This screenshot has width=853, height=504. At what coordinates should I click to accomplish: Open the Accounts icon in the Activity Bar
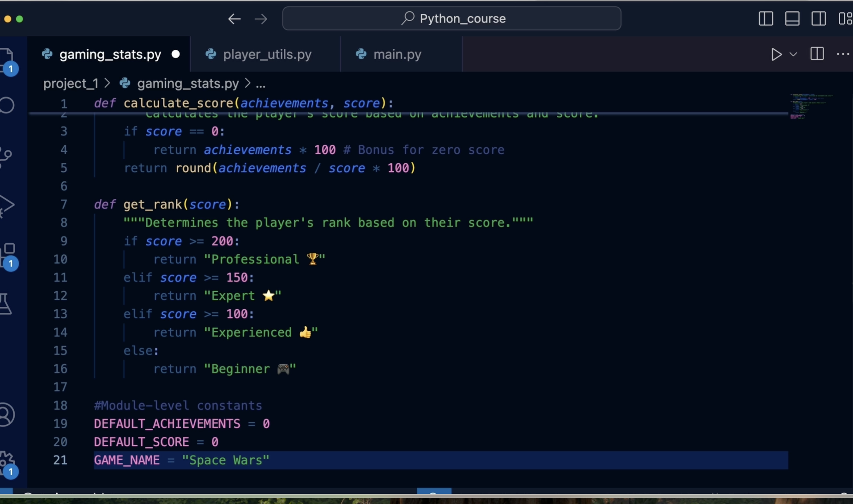[7, 414]
